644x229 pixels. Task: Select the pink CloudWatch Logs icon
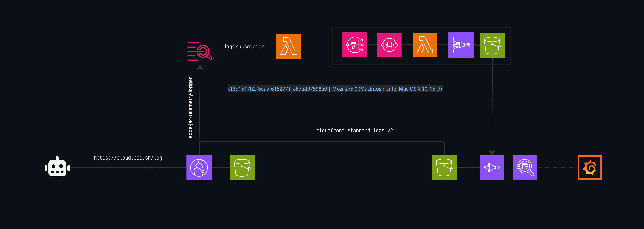click(x=200, y=51)
